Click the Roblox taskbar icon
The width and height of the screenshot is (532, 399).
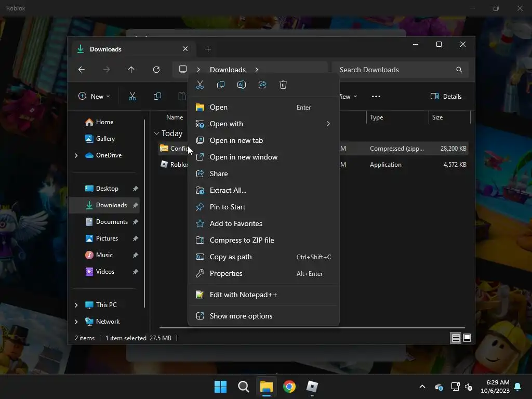(312, 387)
